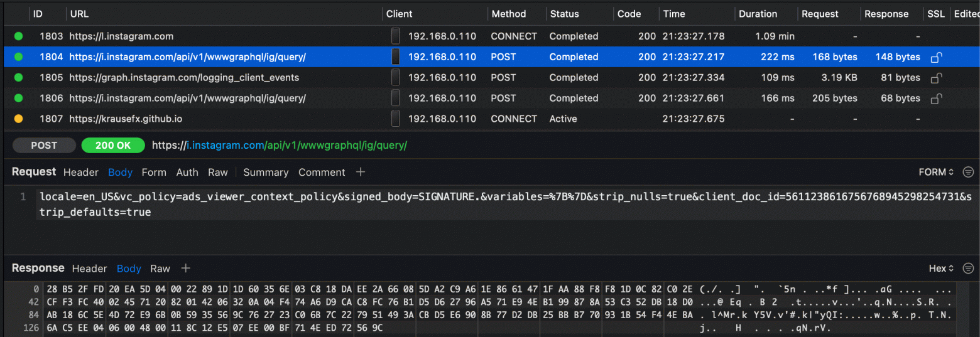
Task: Click the yellow status dot for request 1807
Action: [x=18, y=119]
